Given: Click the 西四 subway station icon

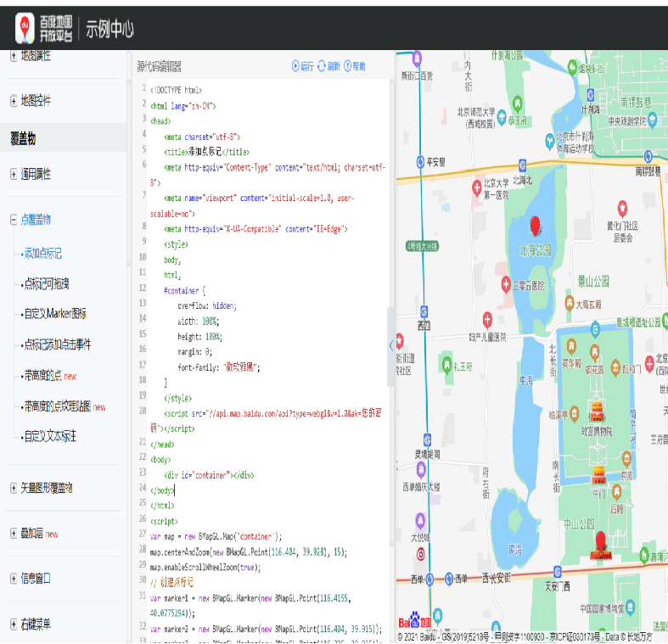Looking at the screenshot, I should coord(424,311).
